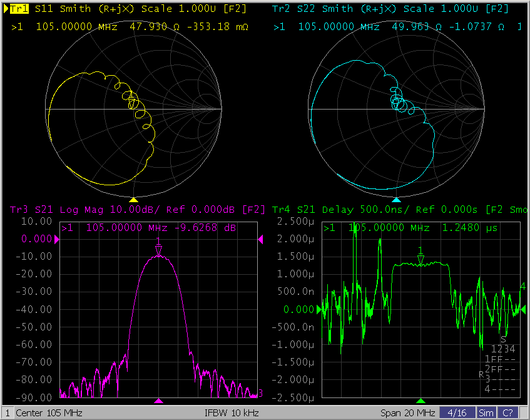Click the cyan stimulus marker triangle under the S22 chart

click(x=395, y=199)
